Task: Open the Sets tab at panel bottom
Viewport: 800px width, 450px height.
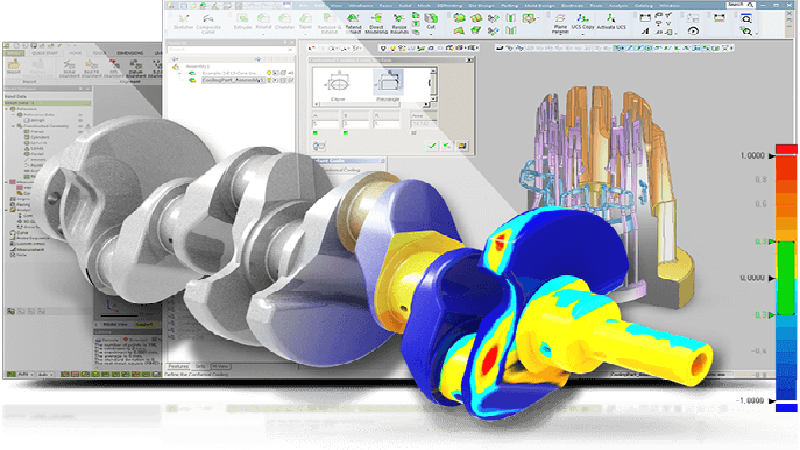Action: click(x=201, y=366)
